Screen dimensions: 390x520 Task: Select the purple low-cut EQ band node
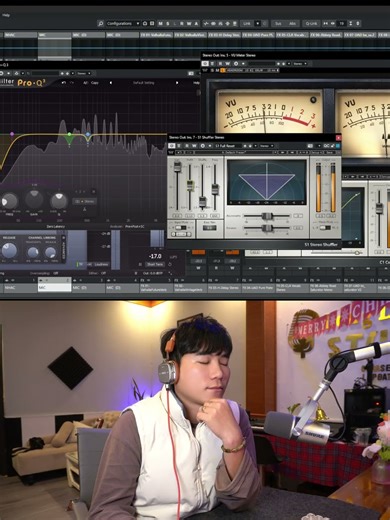[x=12, y=134]
